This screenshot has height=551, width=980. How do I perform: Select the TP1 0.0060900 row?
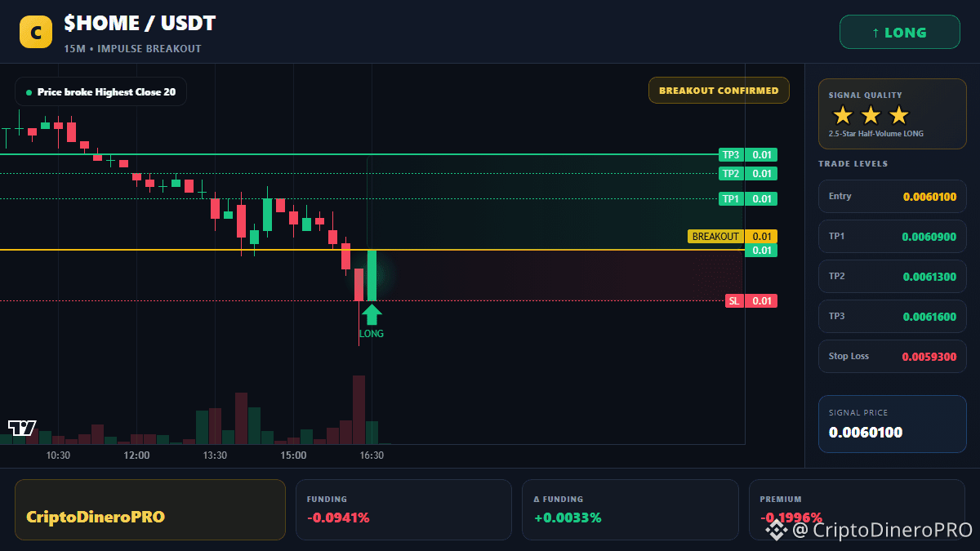pyautogui.click(x=892, y=237)
